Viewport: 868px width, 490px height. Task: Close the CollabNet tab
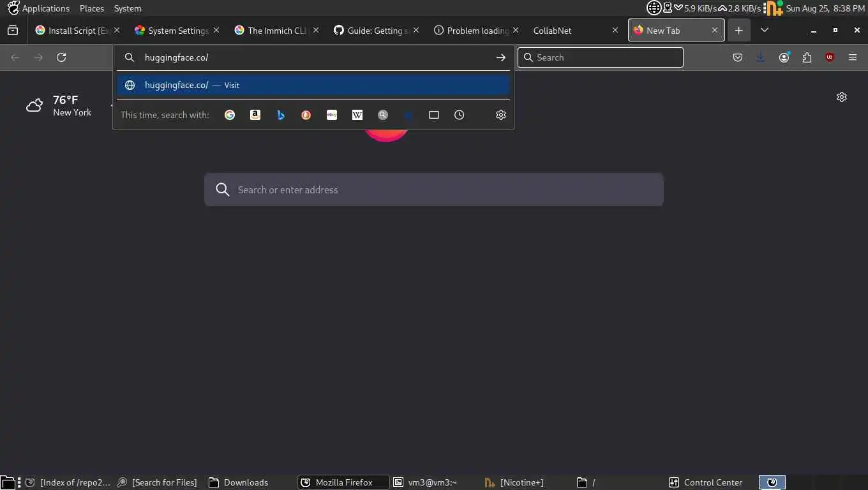click(x=615, y=30)
